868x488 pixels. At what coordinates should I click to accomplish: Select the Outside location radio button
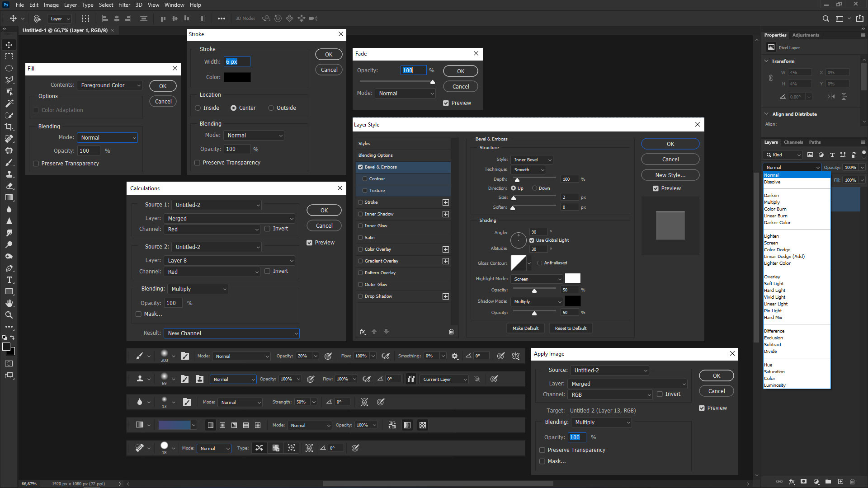271,108
